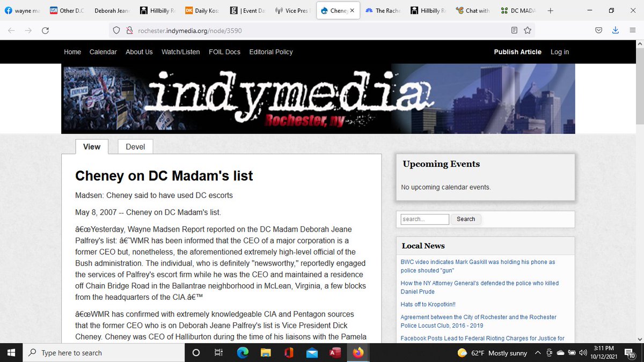
Task: Click the Log in link
Action: coord(559,52)
